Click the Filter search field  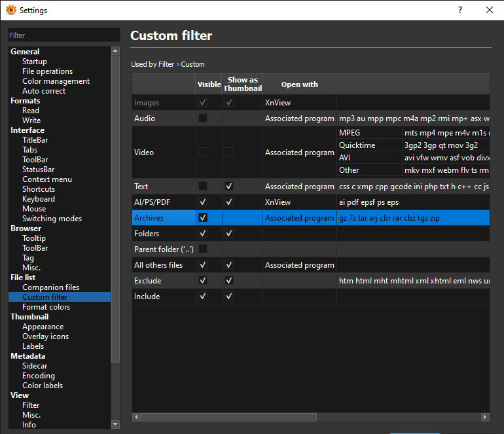click(x=63, y=35)
